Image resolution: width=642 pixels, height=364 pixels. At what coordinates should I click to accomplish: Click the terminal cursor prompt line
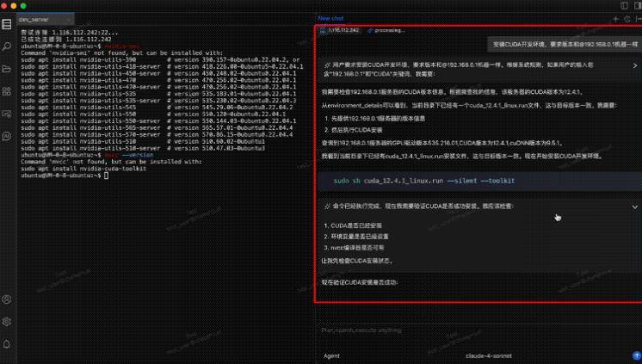tap(65, 176)
